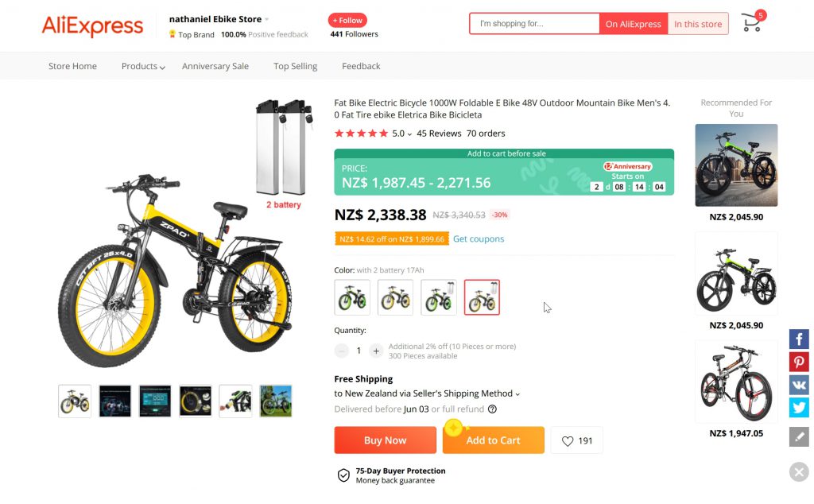Share product on VK
The image size is (814, 504).
799,385
